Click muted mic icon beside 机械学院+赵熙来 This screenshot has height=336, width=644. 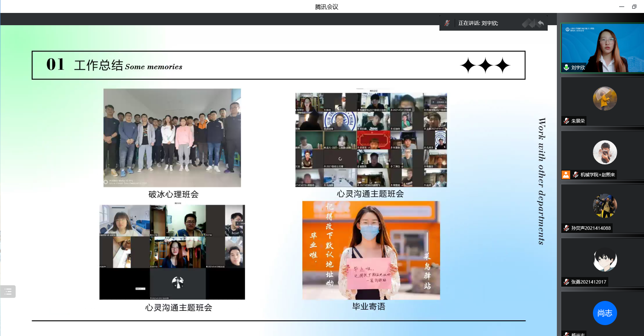pyautogui.click(x=576, y=175)
